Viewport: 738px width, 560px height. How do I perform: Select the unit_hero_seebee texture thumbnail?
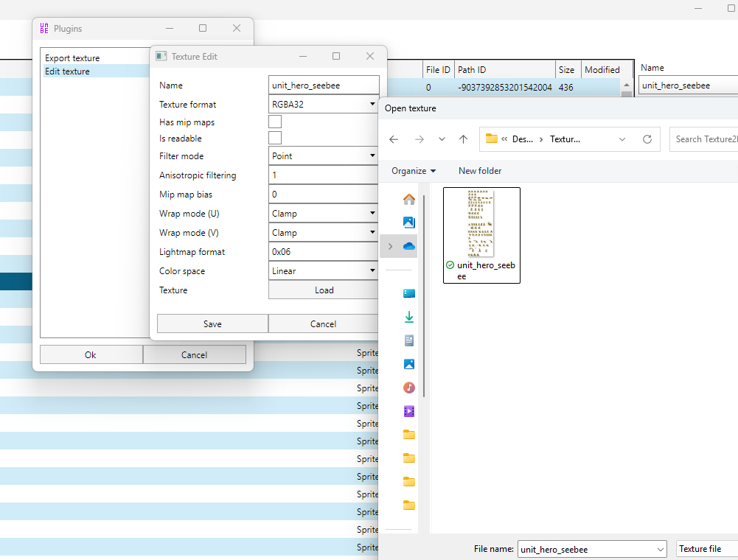click(x=481, y=235)
